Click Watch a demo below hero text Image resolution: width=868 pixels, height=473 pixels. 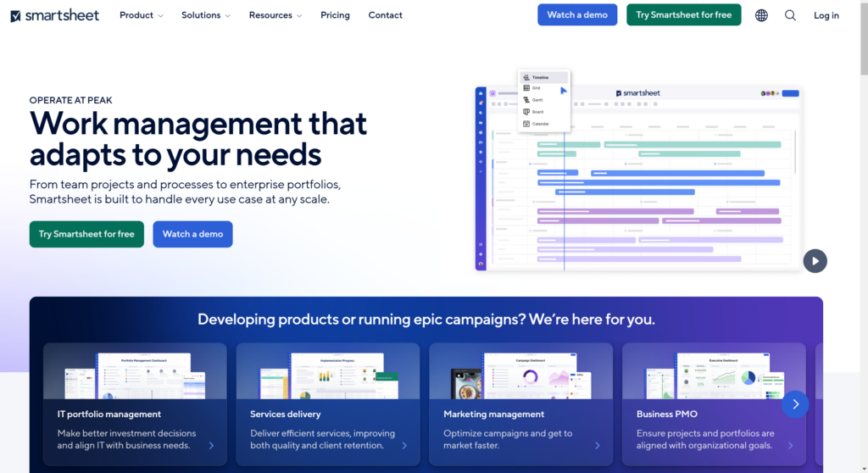192,234
